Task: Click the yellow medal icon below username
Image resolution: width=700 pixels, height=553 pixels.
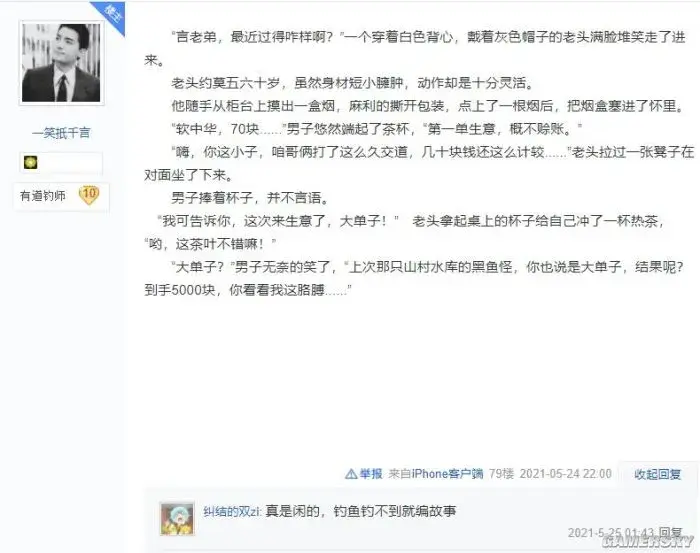Action: point(30,162)
